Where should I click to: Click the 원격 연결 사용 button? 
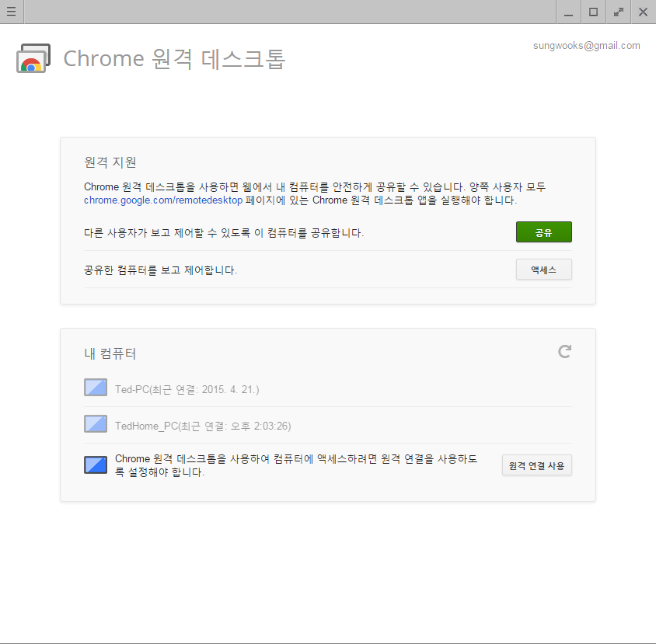click(x=537, y=465)
